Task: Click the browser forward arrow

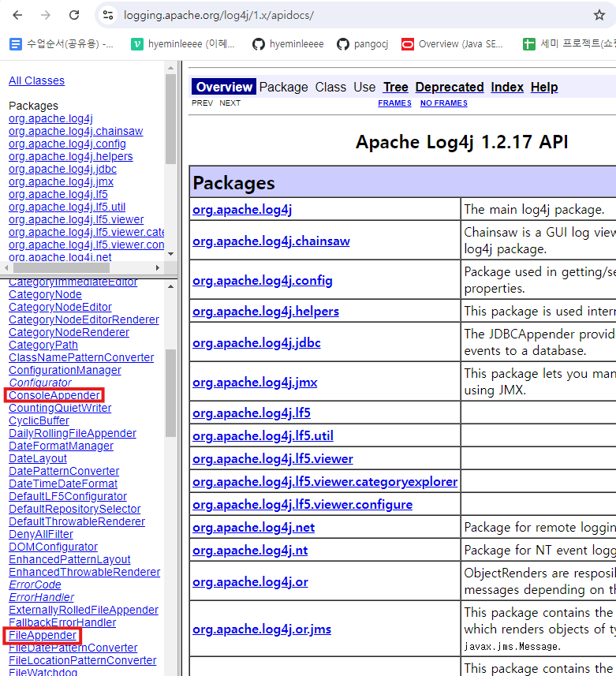Action: (45, 15)
